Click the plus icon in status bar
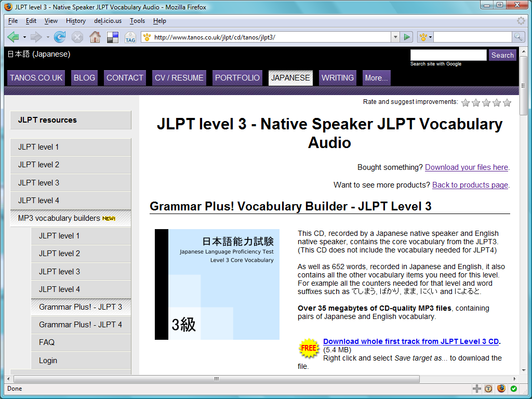 tap(477, 389)
